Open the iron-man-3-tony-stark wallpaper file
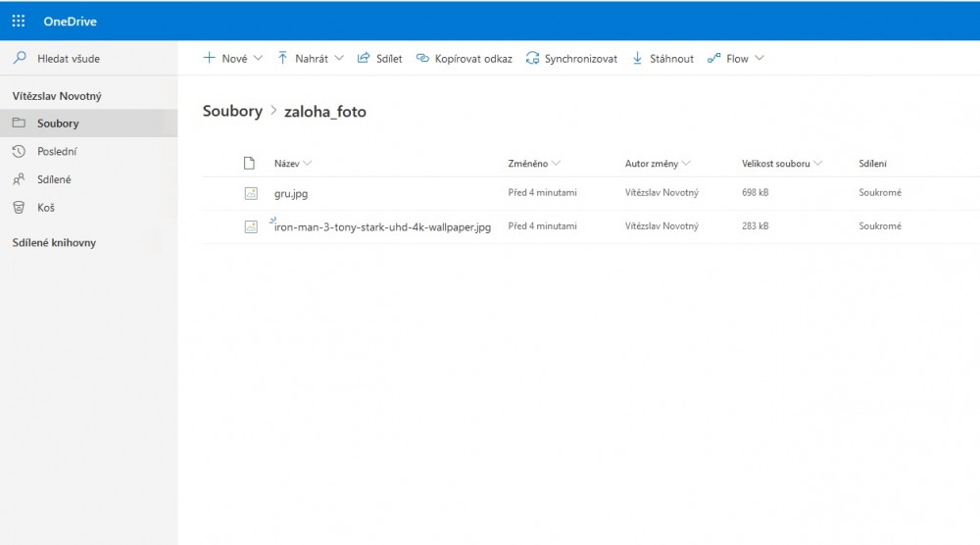 382,227
